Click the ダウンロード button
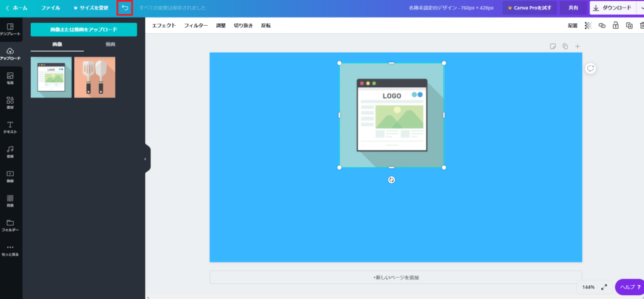Image resolution: width=644 pixels, height=299 pixels. pos(613,8)
